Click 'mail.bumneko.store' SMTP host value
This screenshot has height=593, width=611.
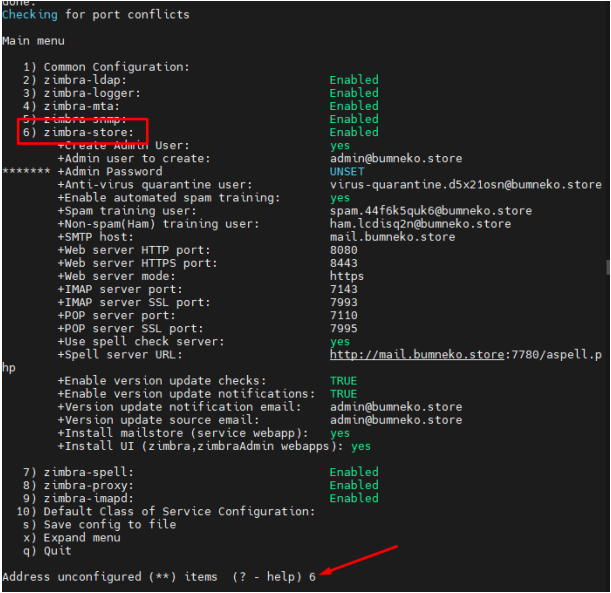point(392,237)
